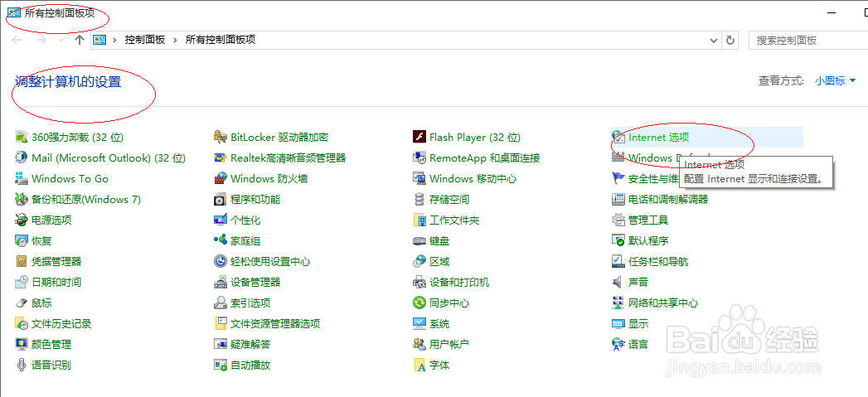Open the 轻松使用设置中心 link
The image size is (868, 397).
pyautogui.click(x=270, y=261)
